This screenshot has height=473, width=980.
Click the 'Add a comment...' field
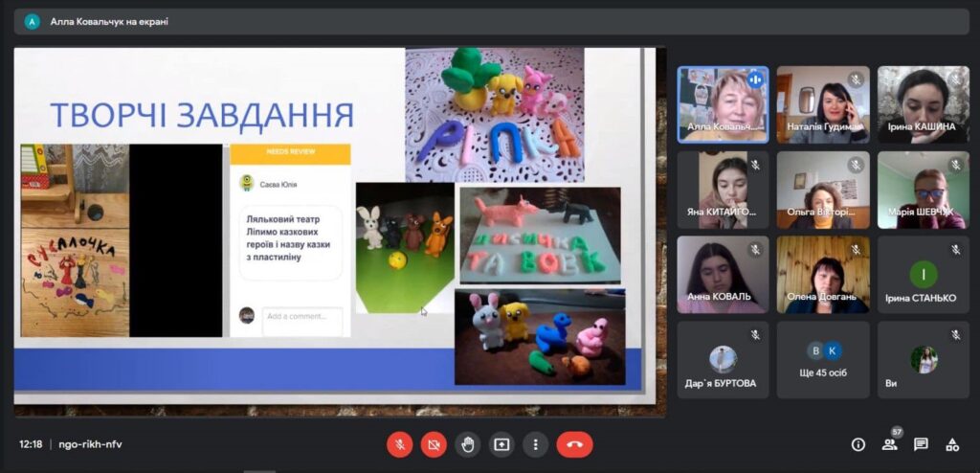(302, 316)
